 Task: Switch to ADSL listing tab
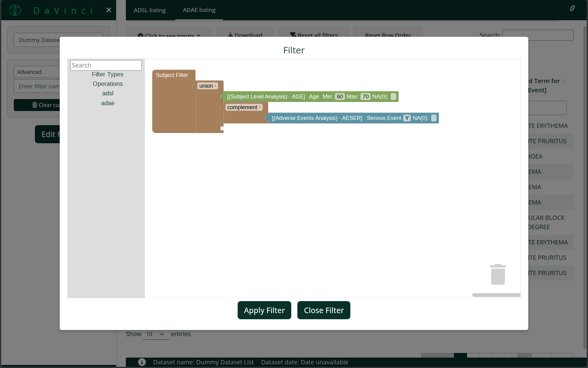150,10
